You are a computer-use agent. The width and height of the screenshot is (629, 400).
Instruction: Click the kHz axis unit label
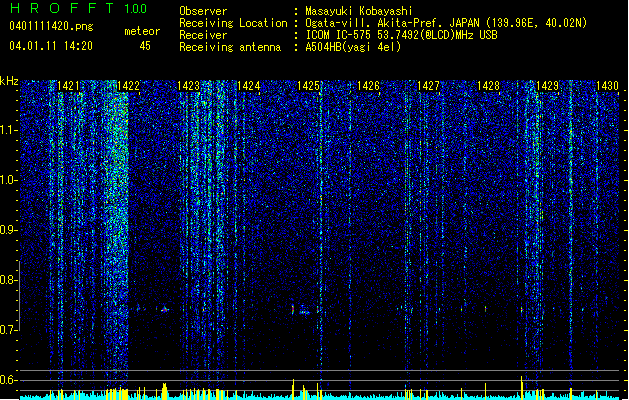coord(9,81)
